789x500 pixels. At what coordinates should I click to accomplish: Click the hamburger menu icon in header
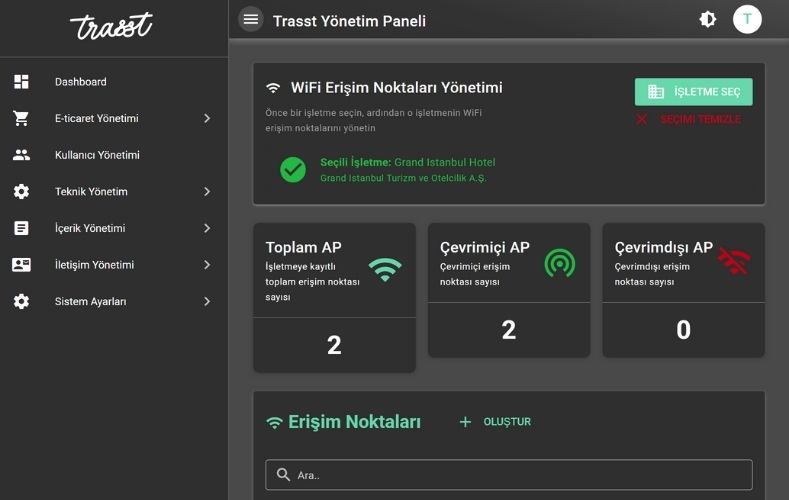[251, 19]
